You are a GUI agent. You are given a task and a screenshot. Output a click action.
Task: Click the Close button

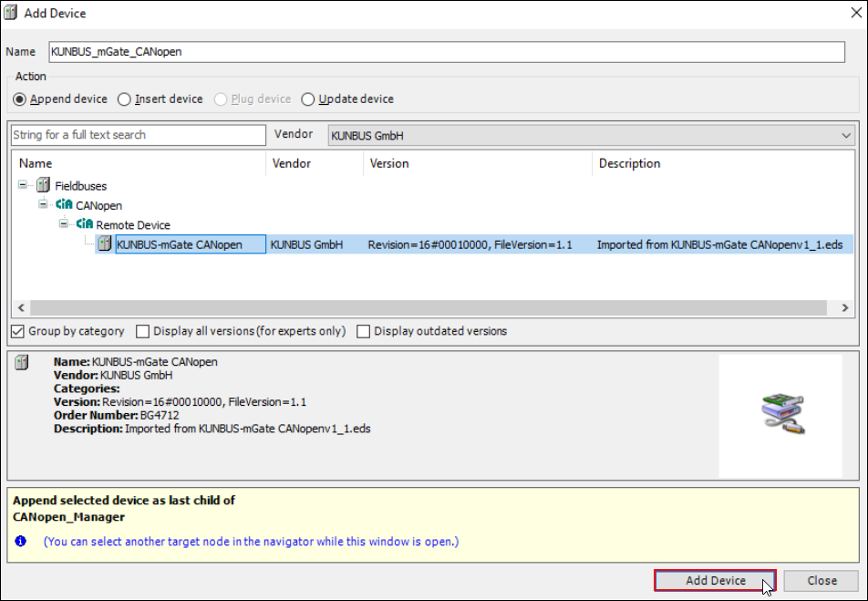click(821, 581)
